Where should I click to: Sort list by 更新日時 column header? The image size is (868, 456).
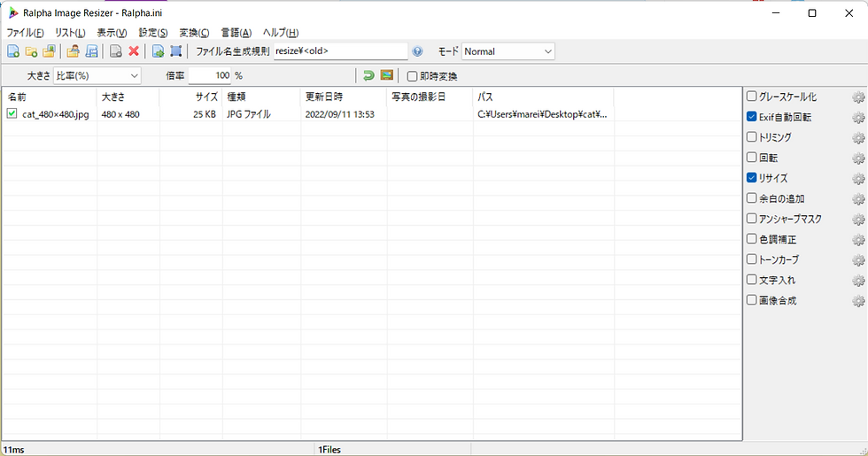click(x=344, y=97)
